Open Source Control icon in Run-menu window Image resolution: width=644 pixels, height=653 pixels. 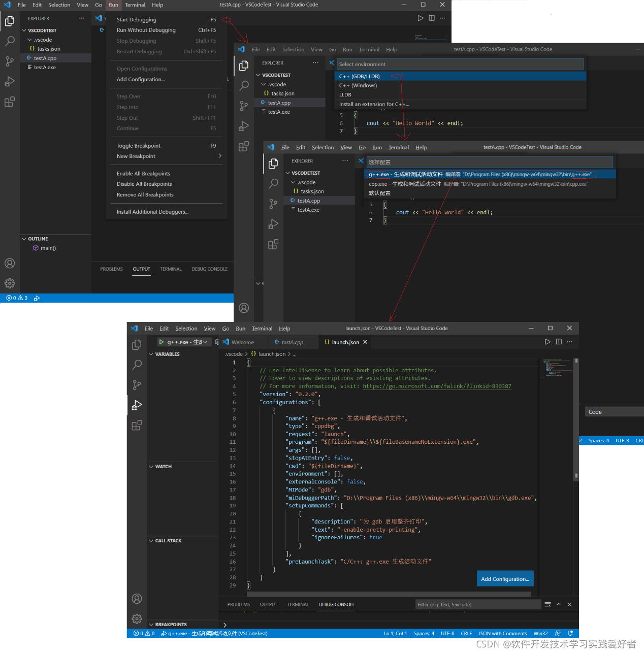click(10, 61)
